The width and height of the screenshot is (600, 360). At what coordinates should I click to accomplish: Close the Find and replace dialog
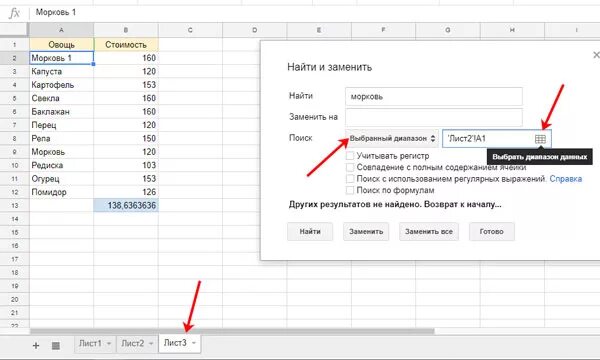[x=596, y=55]
